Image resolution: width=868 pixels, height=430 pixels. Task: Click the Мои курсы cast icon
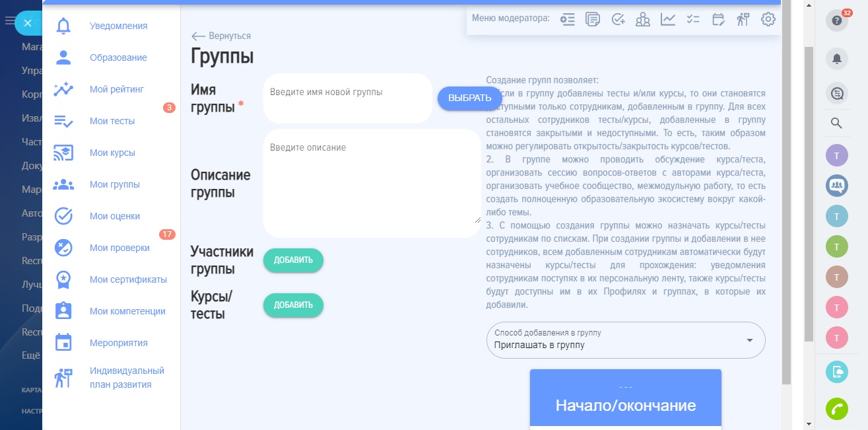pos(63,153)
